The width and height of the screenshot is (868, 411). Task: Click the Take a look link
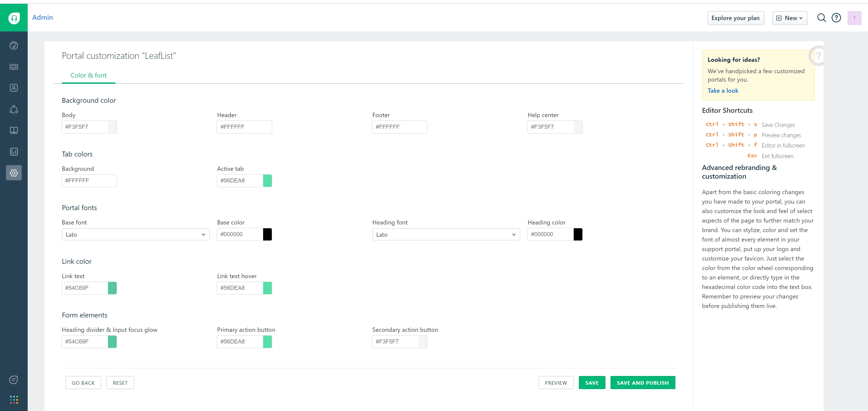coord(723,91)
